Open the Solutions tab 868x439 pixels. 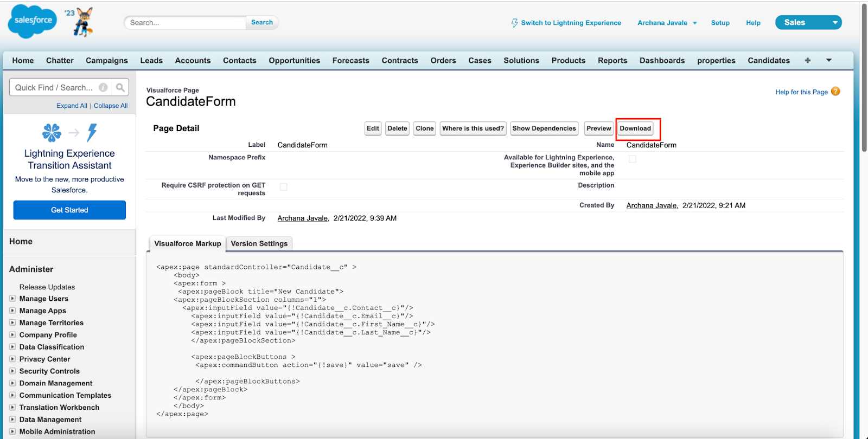tap(521, 61)
